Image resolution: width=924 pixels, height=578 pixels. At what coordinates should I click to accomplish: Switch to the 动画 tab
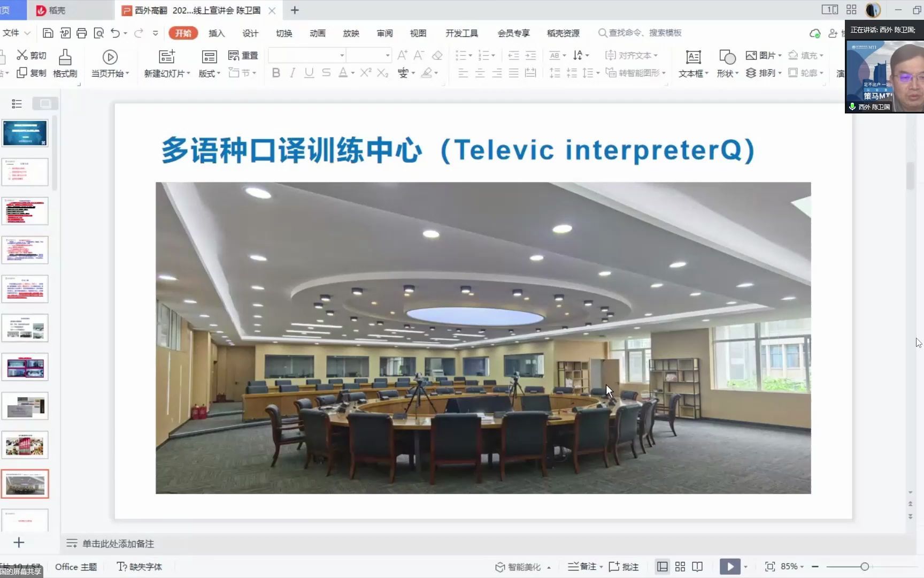tap(318, 33)
